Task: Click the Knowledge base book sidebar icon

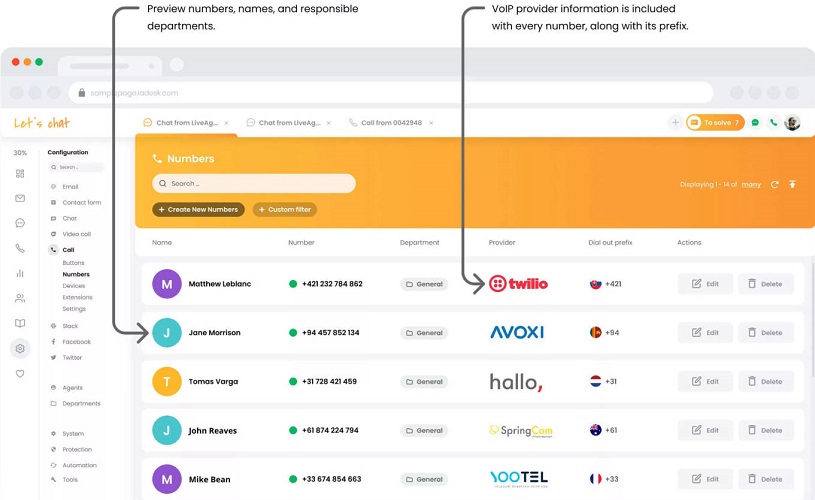Action: 20,323
